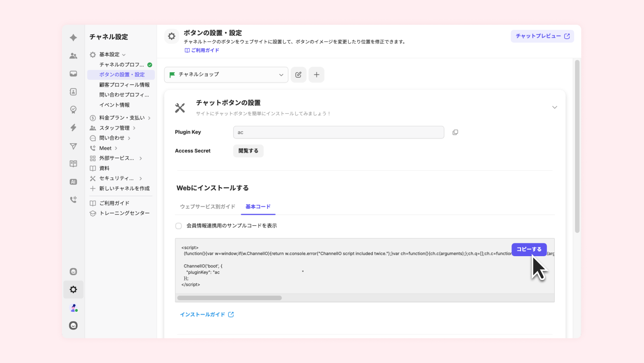Switch to ウェブサービス別ガイド tab
The width and height of the screenshot is (644, 363).
tap(208, 207)
